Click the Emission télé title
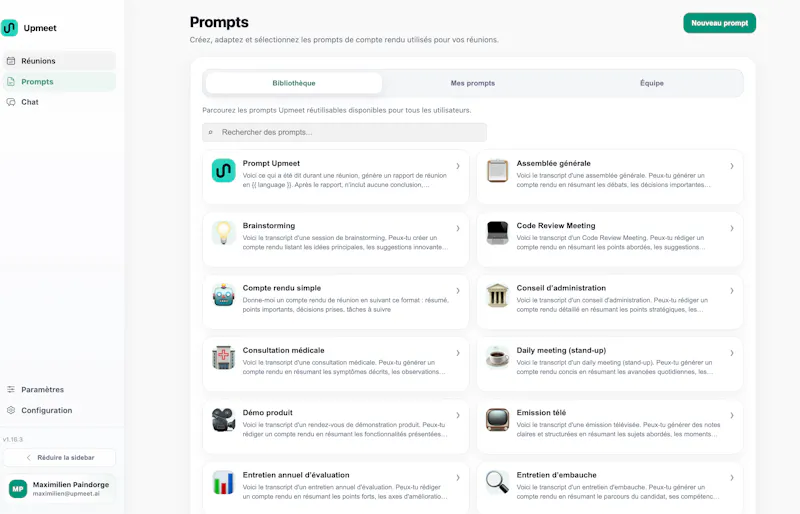 541,412
